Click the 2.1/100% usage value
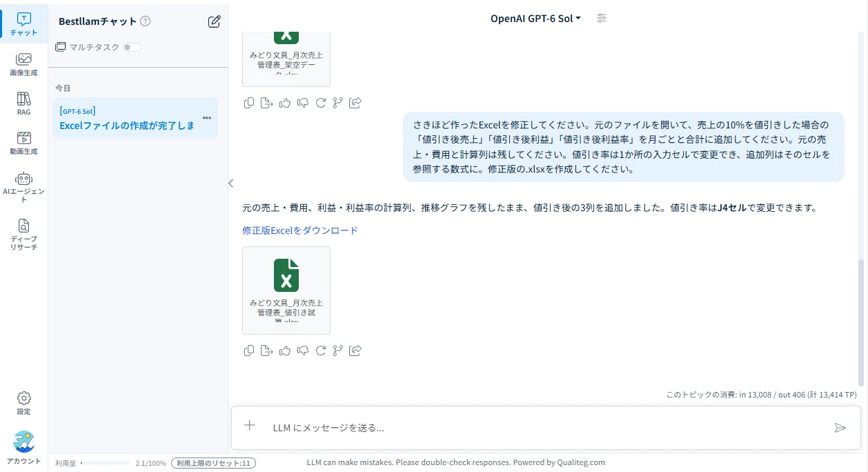The image size is (868, 472). [150, 463]
